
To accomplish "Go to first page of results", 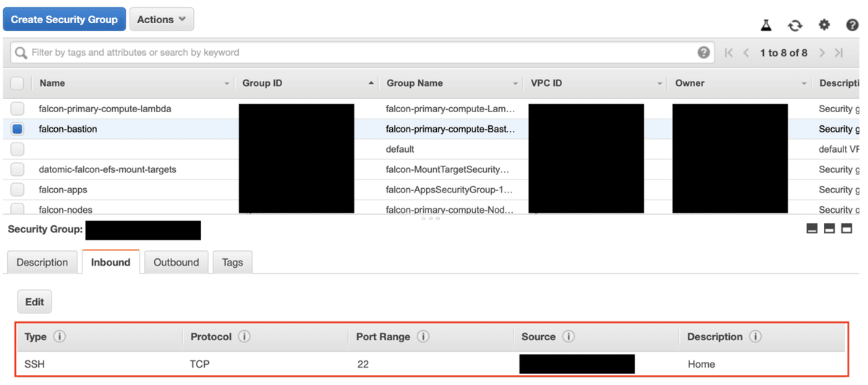I will [728, 53].
